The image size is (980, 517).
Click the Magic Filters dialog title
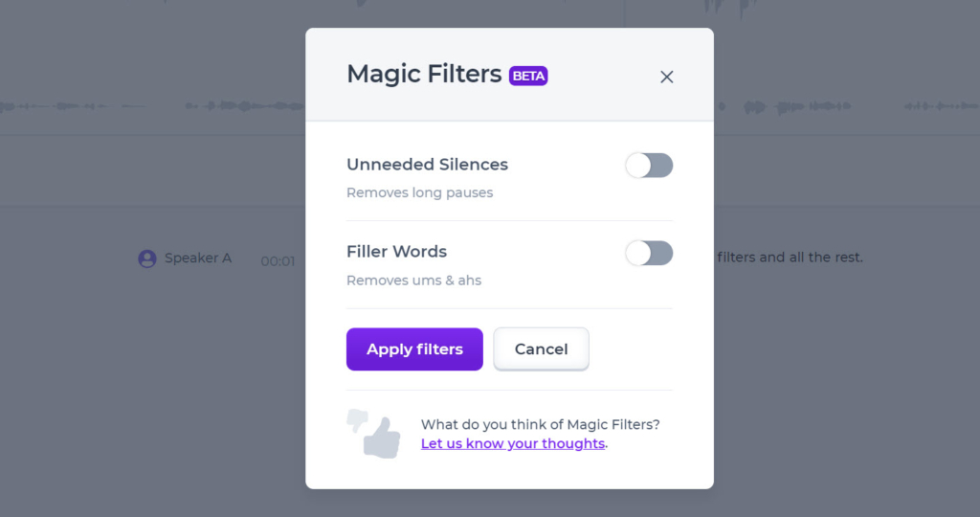point(424,74)
